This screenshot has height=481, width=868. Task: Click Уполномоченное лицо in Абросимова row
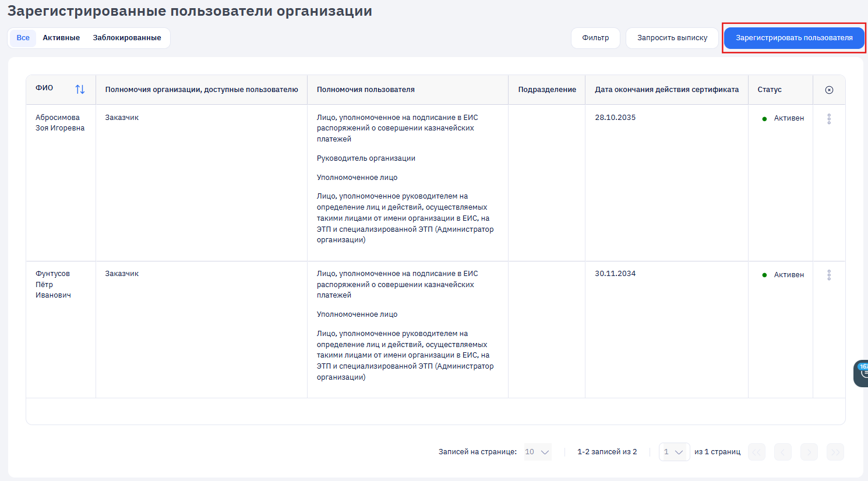click(357, 178)
